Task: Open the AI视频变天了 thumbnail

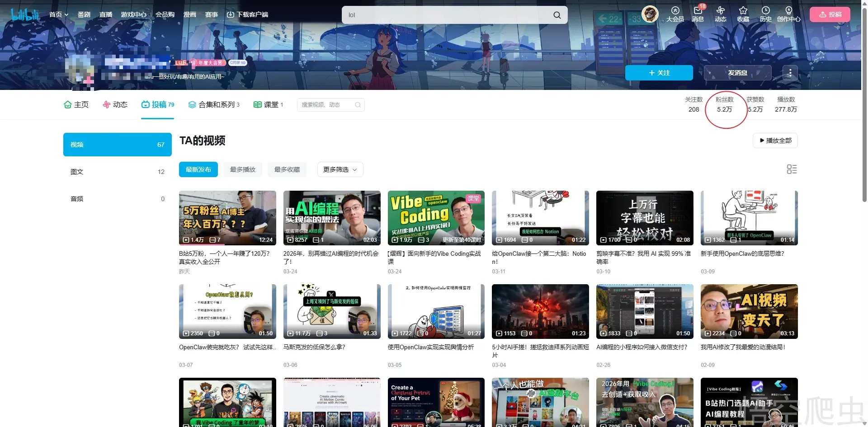Action: pyautogui.click(x=749, y=311)
